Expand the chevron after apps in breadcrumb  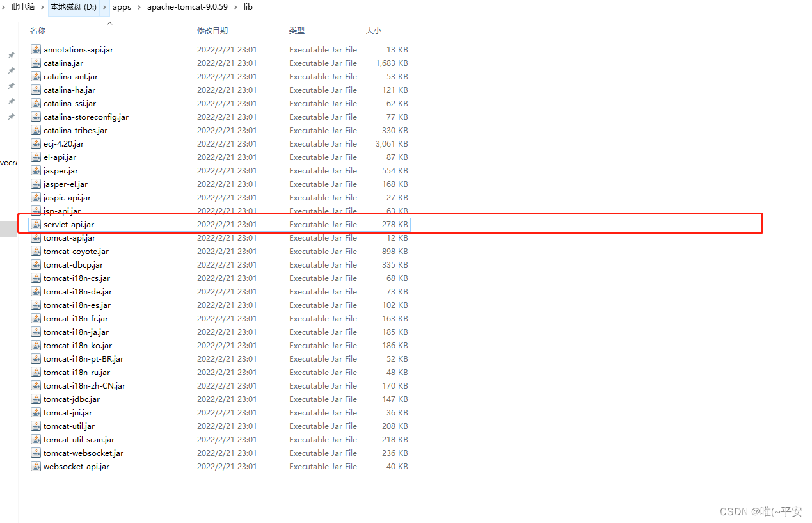[139, 7]
